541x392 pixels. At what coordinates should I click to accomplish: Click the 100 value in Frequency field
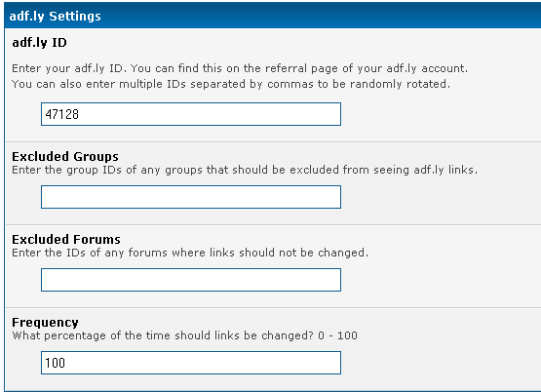pos(56,363)
